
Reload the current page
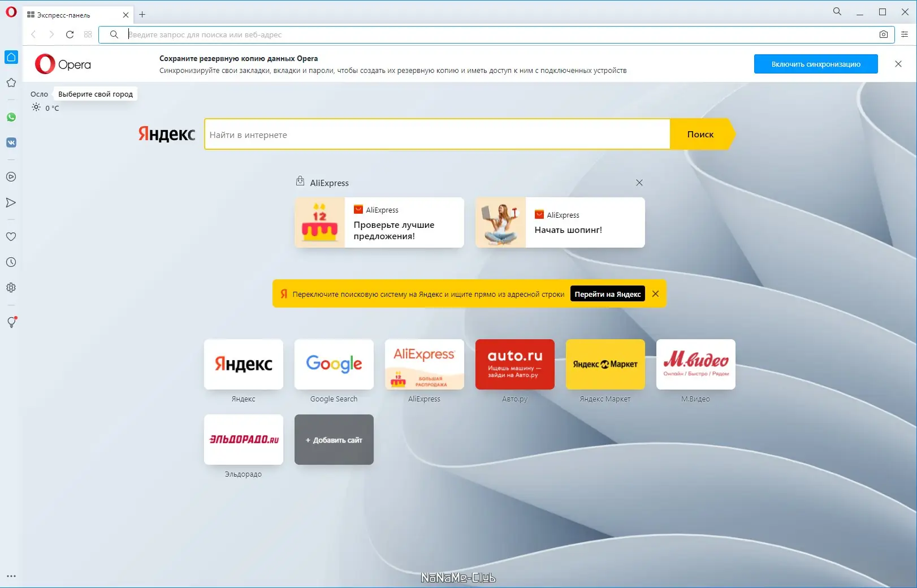(x=70, y=34)
